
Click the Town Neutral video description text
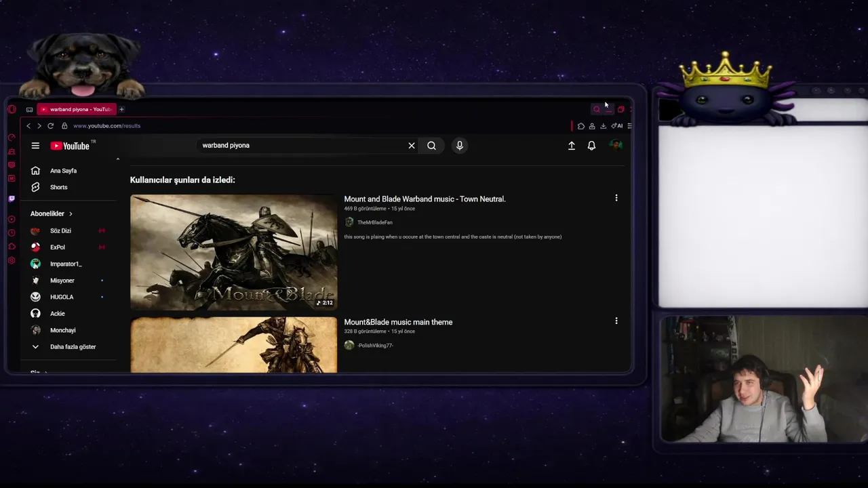452,237
